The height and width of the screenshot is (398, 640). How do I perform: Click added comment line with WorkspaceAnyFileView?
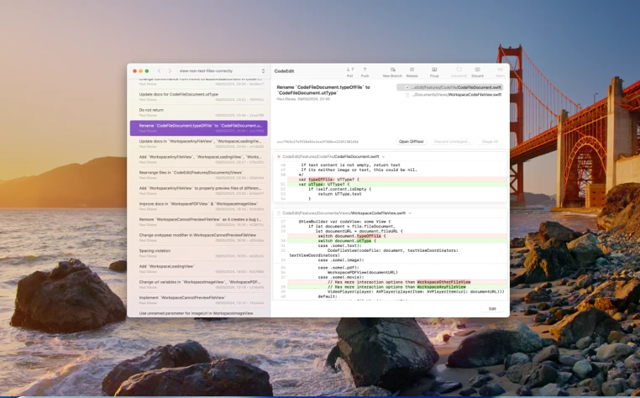tap(398, 287)
